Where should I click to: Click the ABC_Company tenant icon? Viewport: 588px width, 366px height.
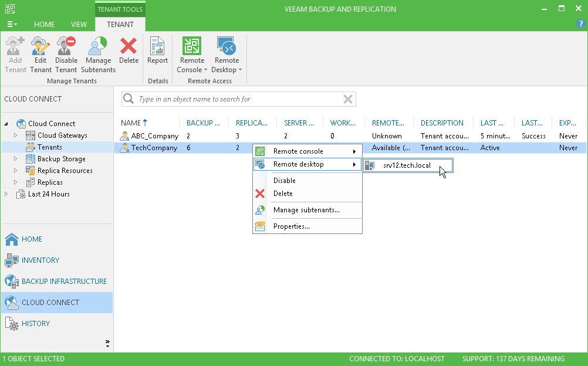click(x=124, y=136)
